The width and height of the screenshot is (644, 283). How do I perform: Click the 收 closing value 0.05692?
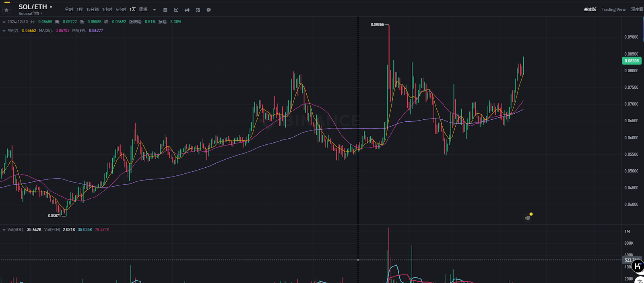tap(119, 22)
